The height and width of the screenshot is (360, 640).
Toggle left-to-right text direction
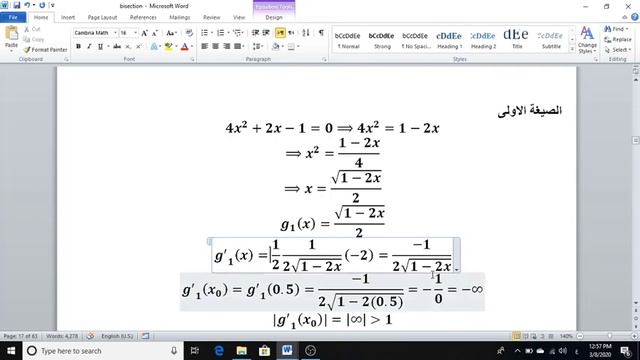pyautogui.click(x=280, y=33)
